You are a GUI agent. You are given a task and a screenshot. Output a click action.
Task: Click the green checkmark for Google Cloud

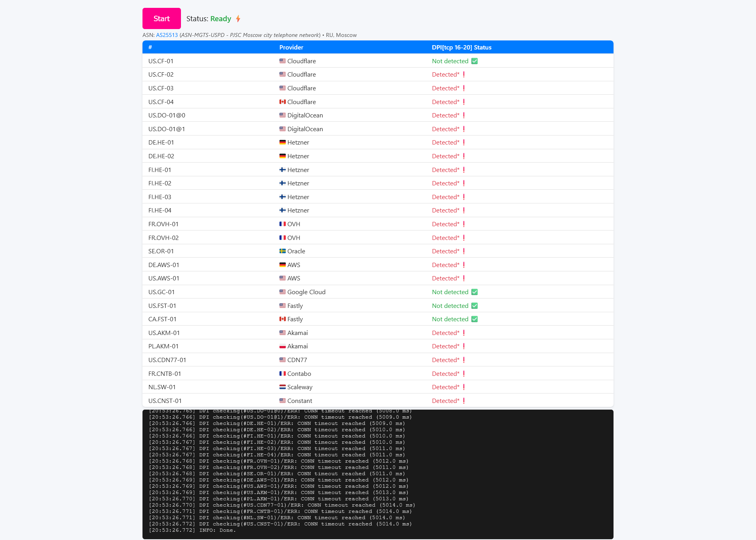pyautogui.click(x=474, y=292)
